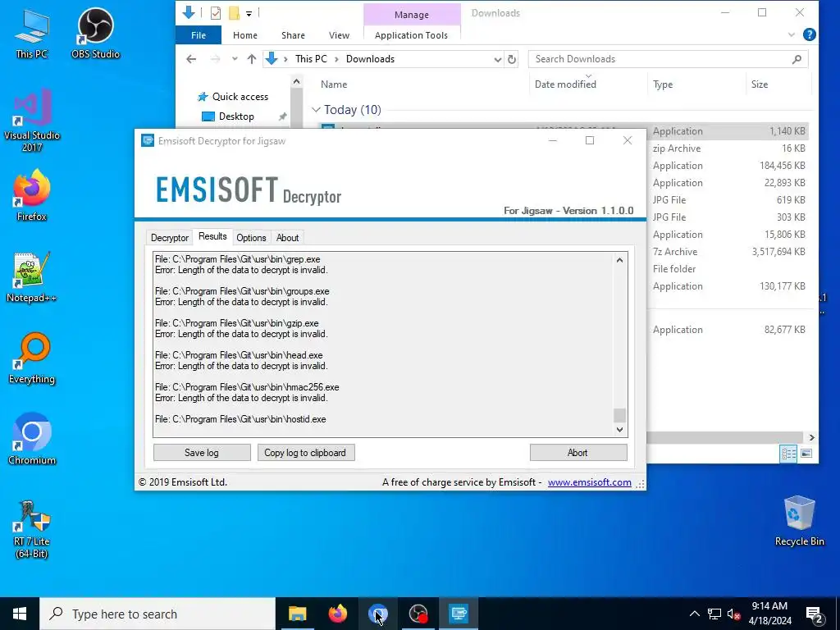Click Save log button

(x=202, y=453)
